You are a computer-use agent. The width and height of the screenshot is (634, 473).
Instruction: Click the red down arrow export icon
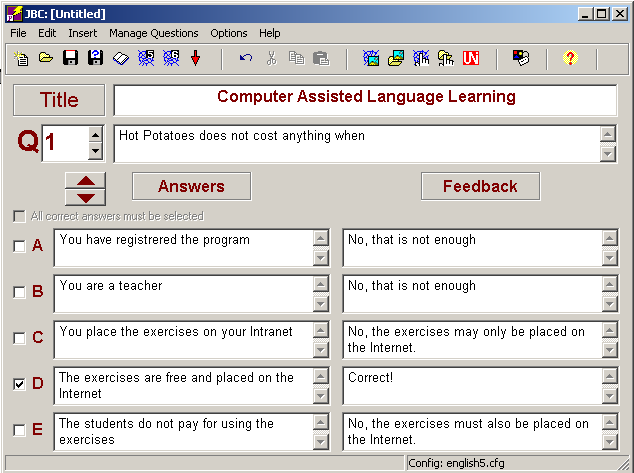195,58
